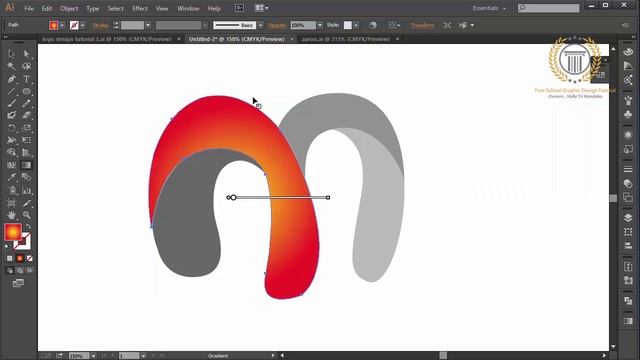The height and width of the screenshot is (360, 640).
Task: Select the Eyedropper tool
Action: click(11, 177)
